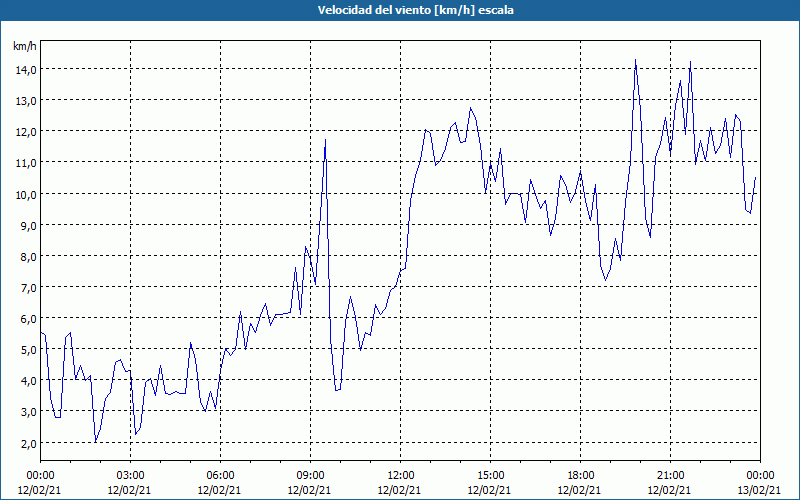This screenshot has width=800, height=500.
Task: Click the 2,0 y-axis value
Action: coord(28,444)
